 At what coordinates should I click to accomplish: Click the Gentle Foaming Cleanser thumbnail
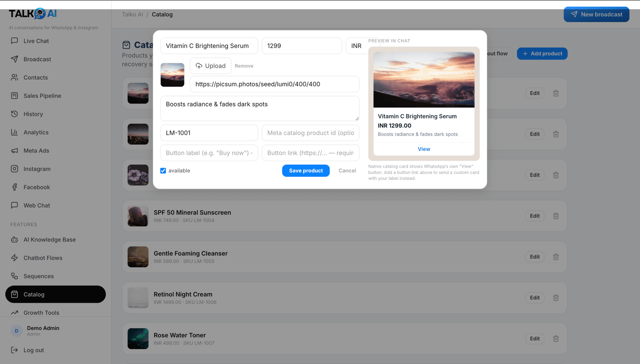tap(138, 257)
